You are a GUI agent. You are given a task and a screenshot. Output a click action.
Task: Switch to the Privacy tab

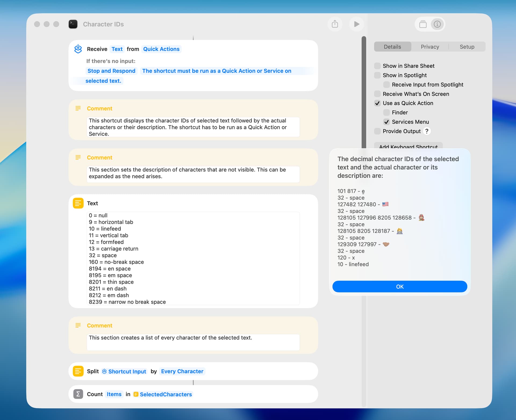(429, 47)
